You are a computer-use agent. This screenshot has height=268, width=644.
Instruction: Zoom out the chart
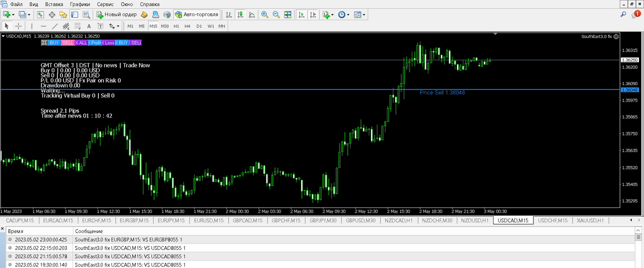[x=276, y=15]
